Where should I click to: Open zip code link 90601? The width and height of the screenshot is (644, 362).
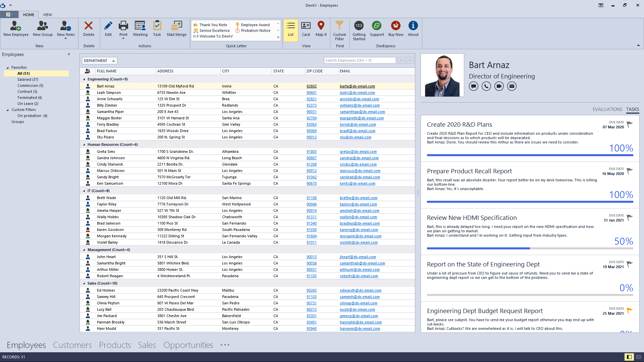click(x=311, y=93)
